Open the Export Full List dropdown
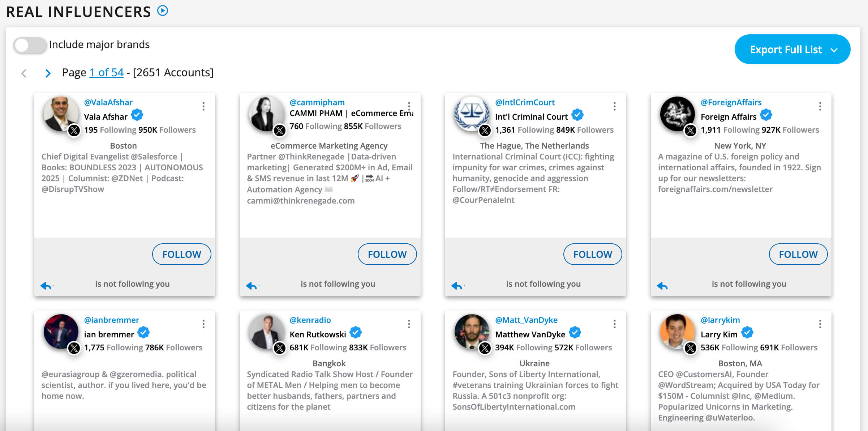Screen dimensions: 868x431 point(792,49)
